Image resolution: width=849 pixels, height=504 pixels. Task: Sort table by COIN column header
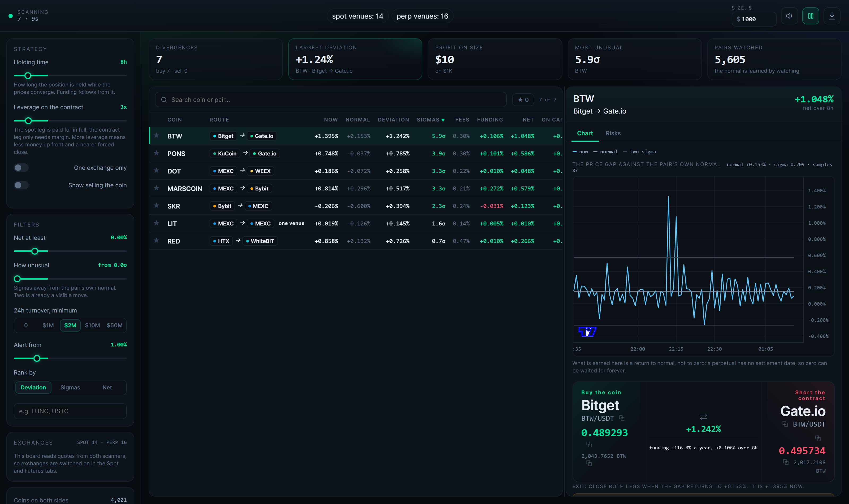[x=175, y=120]
